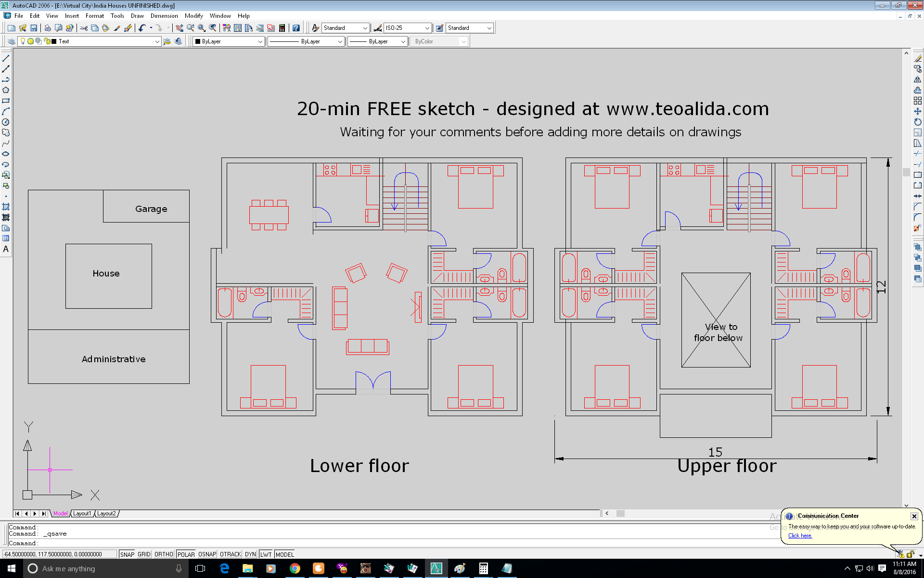Image resolution: width=924 pixels, height=578 pixels.
Task: Select the Fillet modify tool
Action: [x=918, y=217]
